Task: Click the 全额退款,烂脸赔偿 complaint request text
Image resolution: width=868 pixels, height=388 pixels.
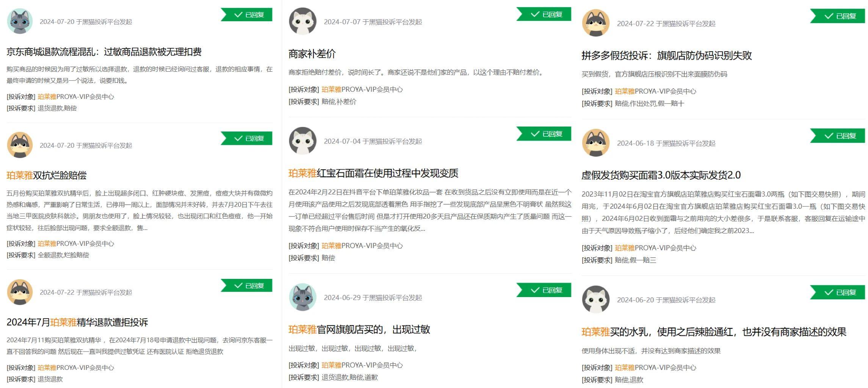Action: point(63,255)
